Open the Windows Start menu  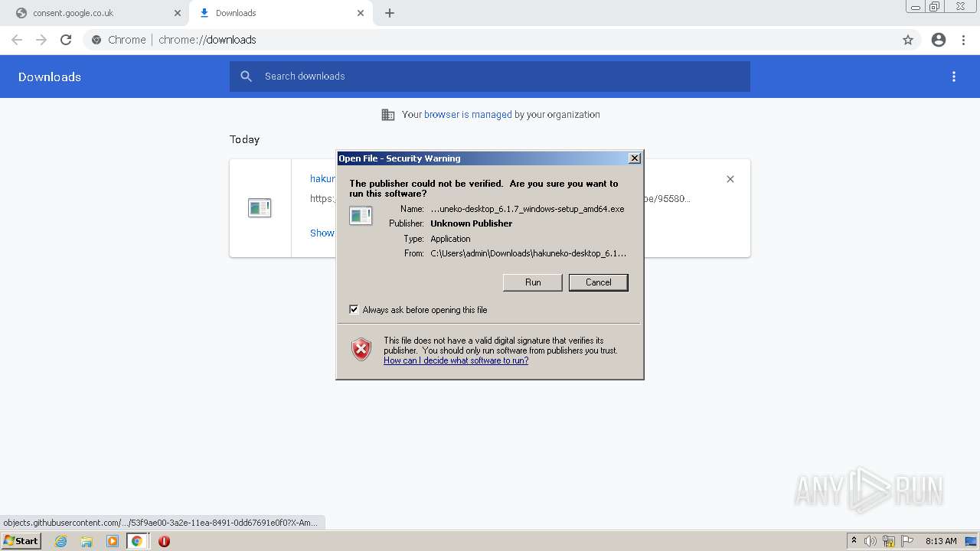[x=21, y=541]
